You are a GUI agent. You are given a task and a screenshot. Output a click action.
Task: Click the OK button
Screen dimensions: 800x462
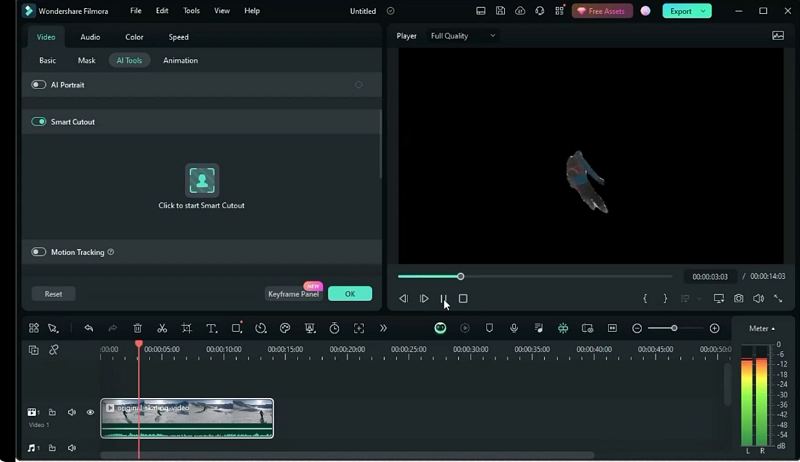(349, 294)
